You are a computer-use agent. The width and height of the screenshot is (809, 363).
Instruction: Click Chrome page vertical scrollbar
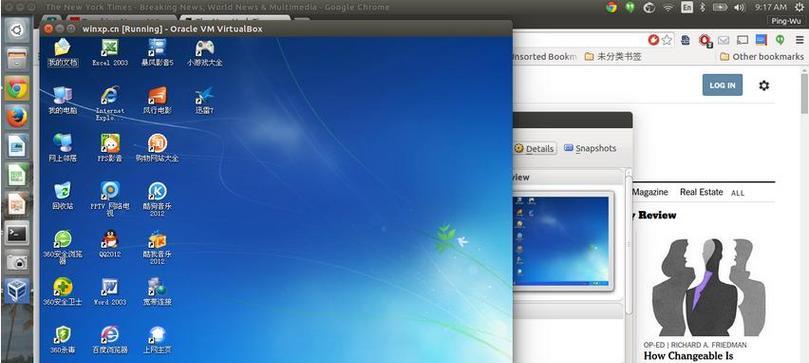[804, 94]
